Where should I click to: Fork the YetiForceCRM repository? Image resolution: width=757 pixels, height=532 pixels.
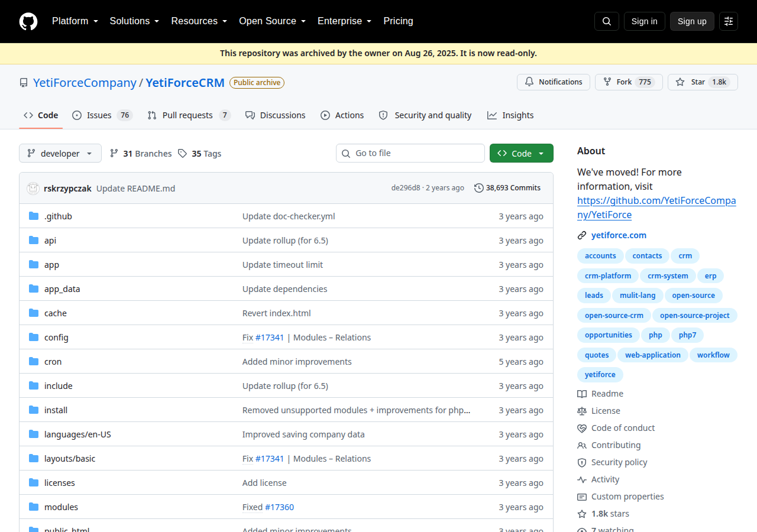coord(629,82)
